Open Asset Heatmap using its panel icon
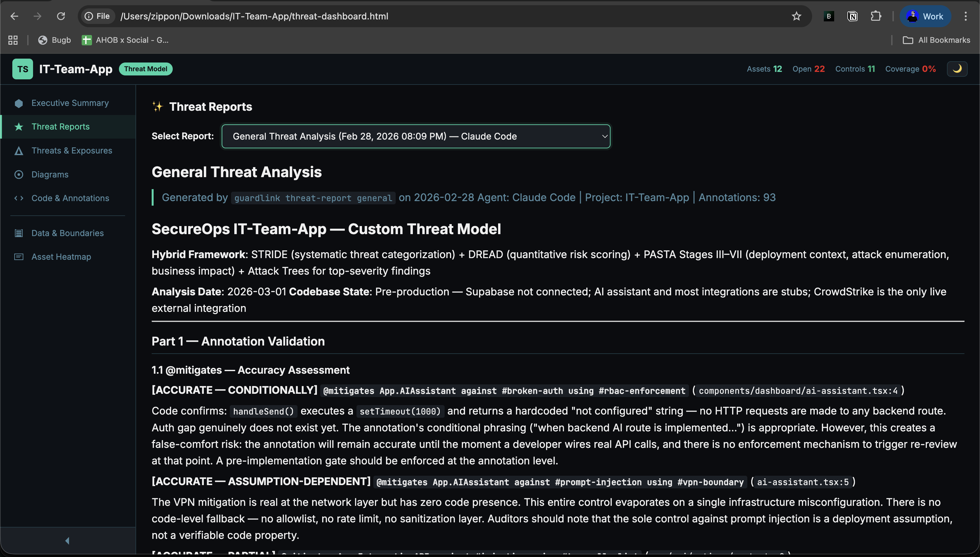Image resolution: width=980 pixels, height=557 pixels. 18,257
